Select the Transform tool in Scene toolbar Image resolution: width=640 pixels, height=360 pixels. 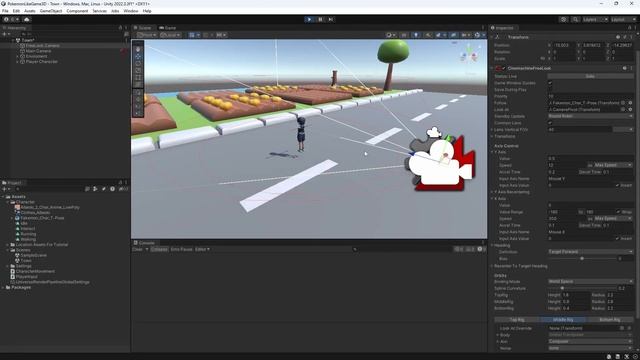[x=138, y=84]
